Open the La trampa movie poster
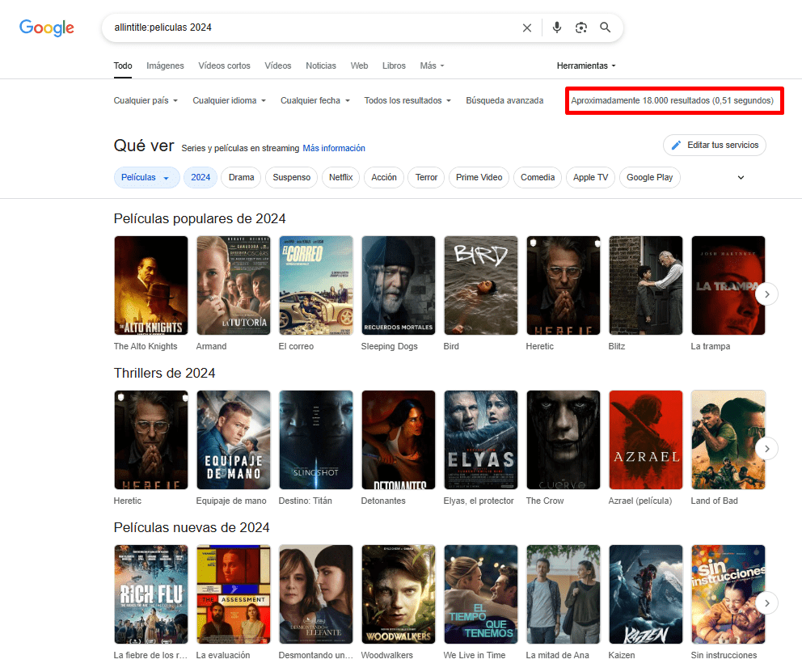This screenshot has width=802, height=672. [728, 285]
